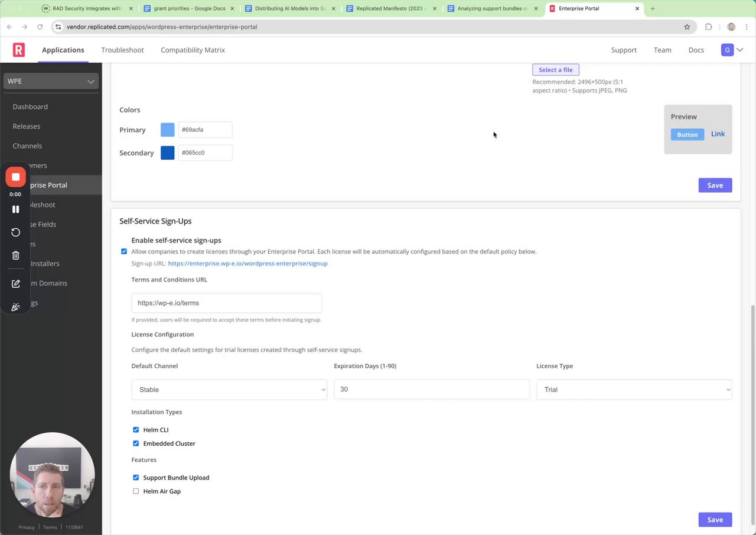Switch to grant priorities Google Docs tab

click(x=190, y=9)
